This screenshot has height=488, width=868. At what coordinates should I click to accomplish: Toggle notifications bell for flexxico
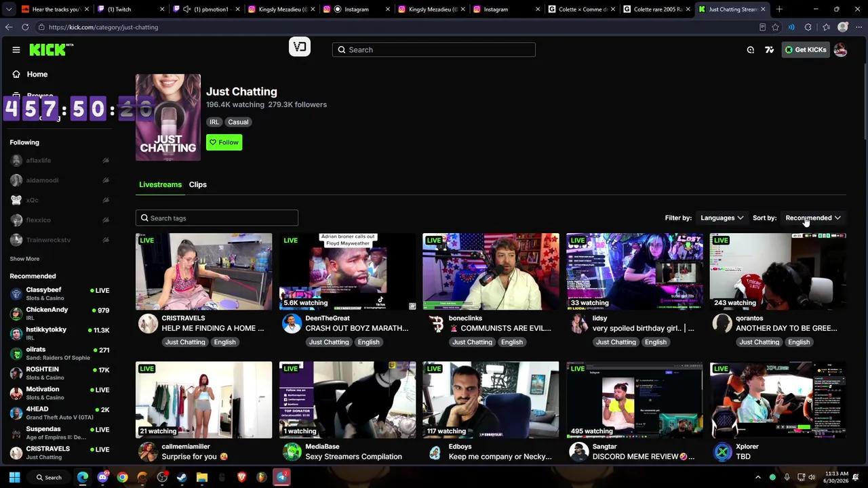pyautogui.click(x=106, y=220)
